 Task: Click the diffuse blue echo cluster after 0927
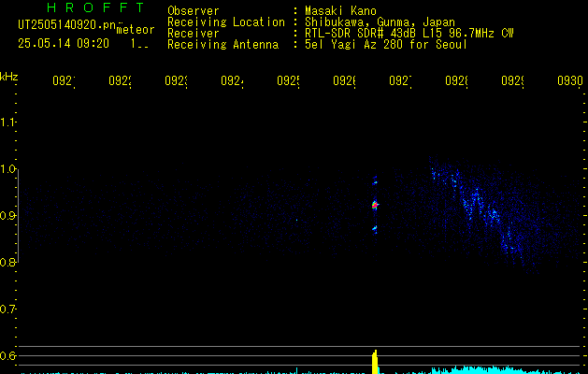(x=483, y=214)
